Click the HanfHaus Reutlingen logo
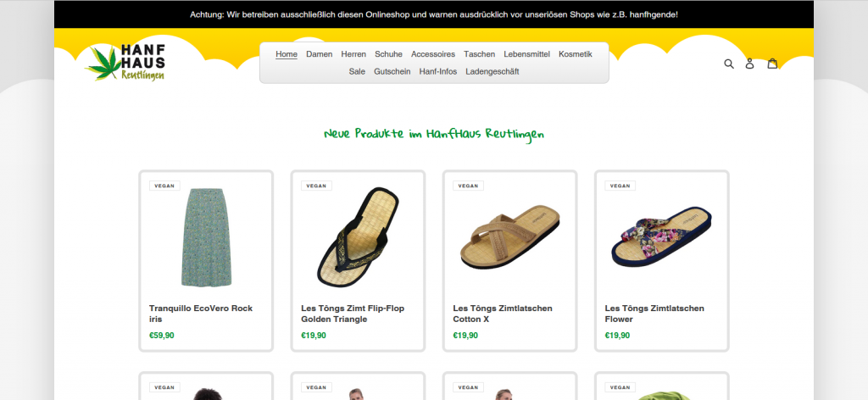Viewport: 868px width, 400px height. (125, 63)
